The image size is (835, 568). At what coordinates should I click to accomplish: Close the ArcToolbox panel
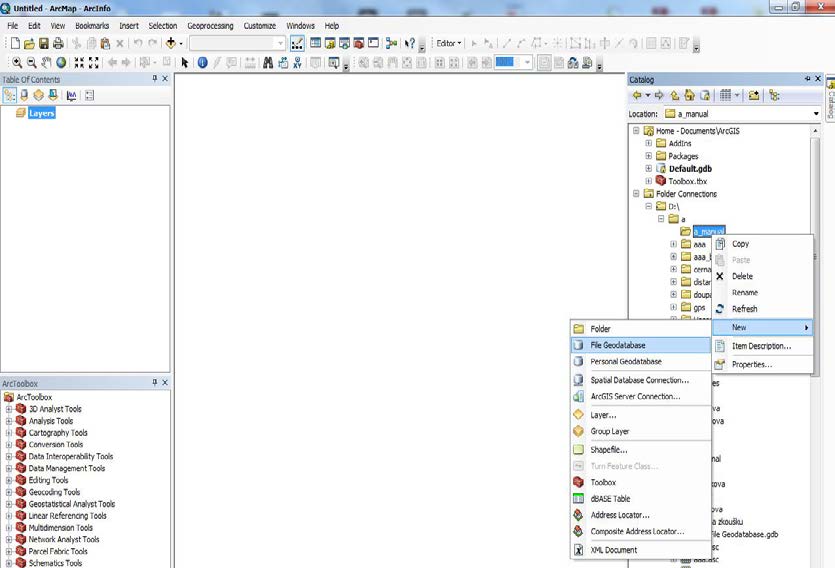pos(165,383)
